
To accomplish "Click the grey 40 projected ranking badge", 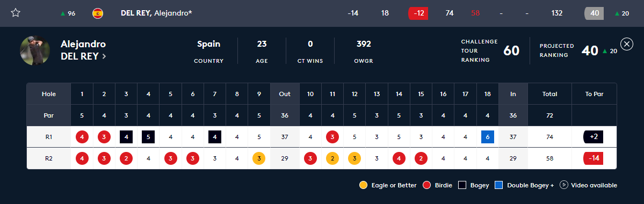I will (594, 13).
